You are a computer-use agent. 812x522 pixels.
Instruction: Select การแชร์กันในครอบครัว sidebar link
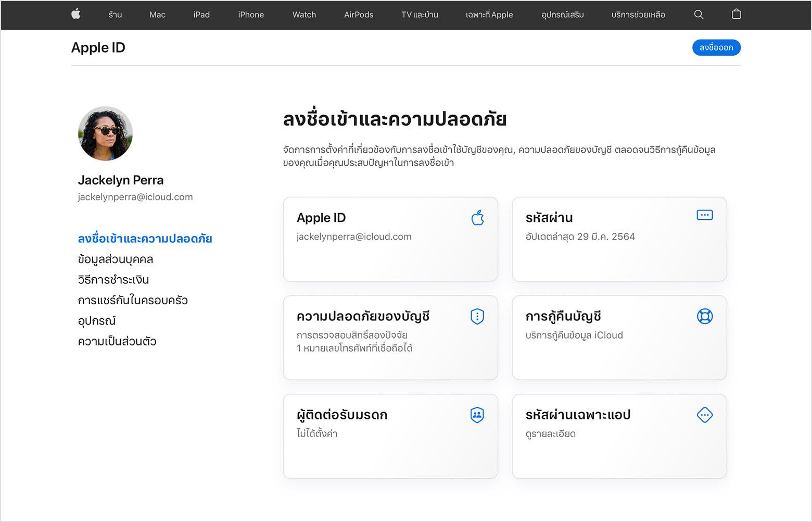click(133, 301)
